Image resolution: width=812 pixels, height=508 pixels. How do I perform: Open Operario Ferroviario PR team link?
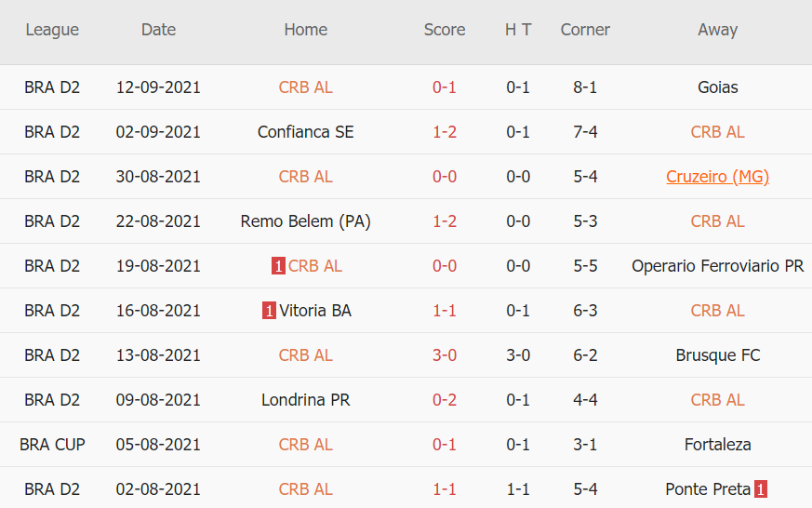(x=717, y=266)
